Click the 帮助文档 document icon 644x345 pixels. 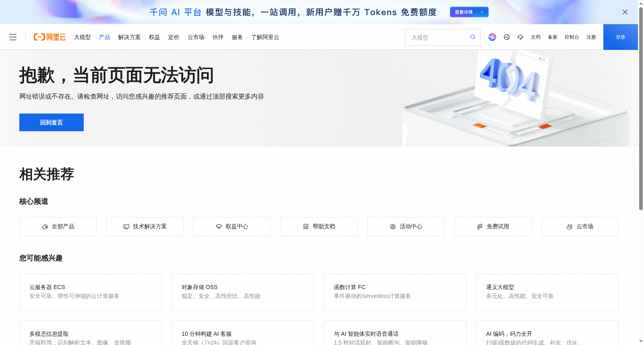click(x=306, y=227)
